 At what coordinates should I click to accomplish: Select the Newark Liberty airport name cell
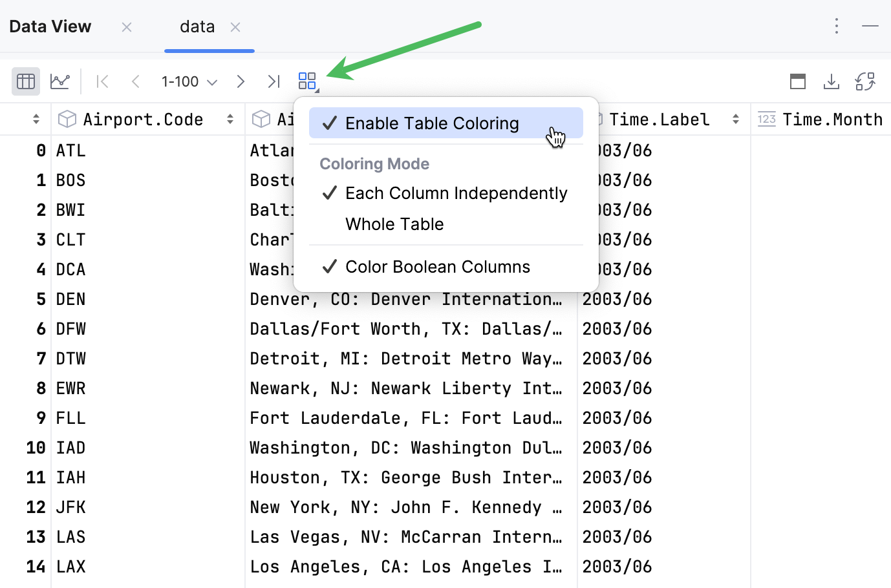click(x=411, y=388)
